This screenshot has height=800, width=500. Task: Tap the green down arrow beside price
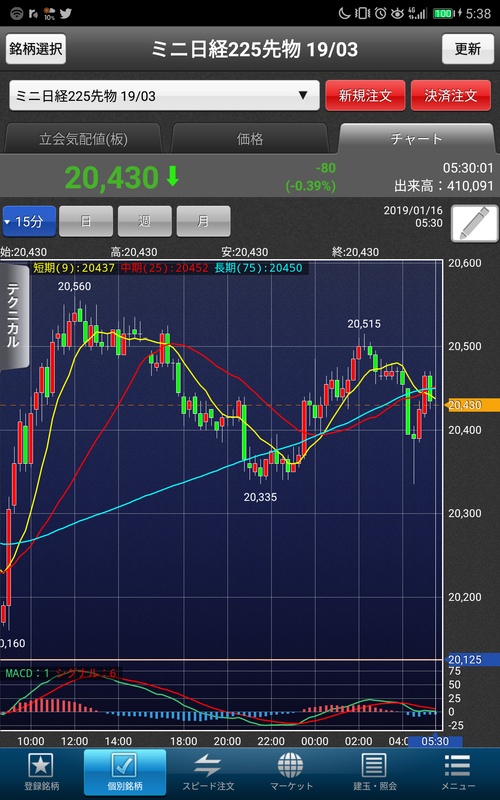(173, 177)
